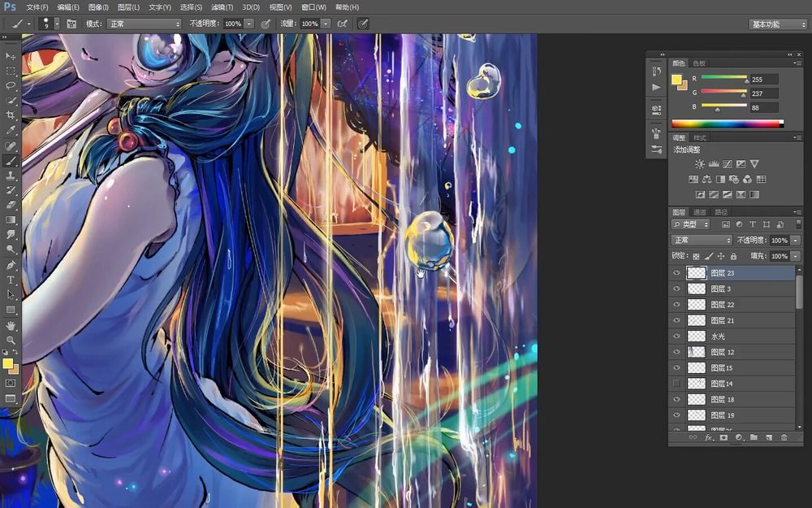Toggle lock all padlock icon
Image resolution: width=812 pixels, height=508 pixels.
click(733, 256)
